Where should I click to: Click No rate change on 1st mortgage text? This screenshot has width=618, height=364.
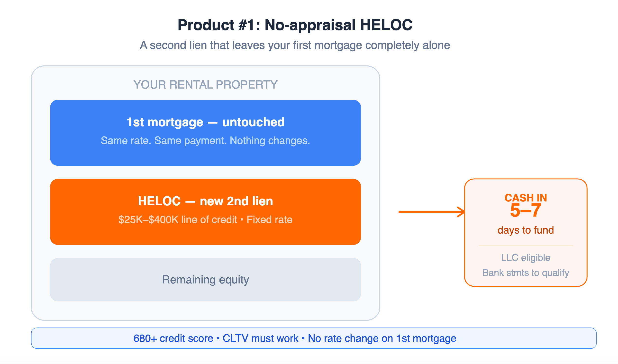point(382,338)
